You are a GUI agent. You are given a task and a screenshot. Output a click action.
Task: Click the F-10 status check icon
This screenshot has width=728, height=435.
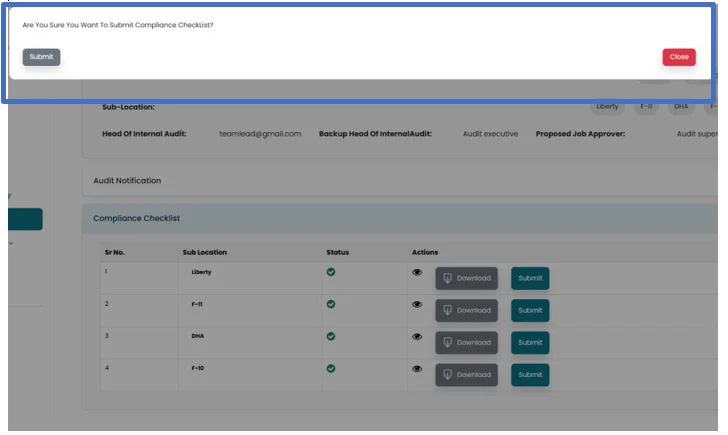point(331,368)
